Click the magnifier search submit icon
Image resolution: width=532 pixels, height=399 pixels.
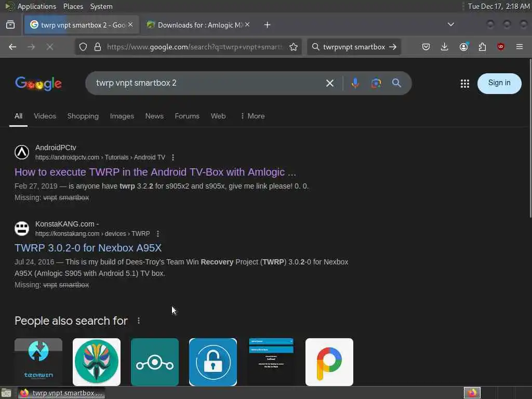click(x=396, y=83)
